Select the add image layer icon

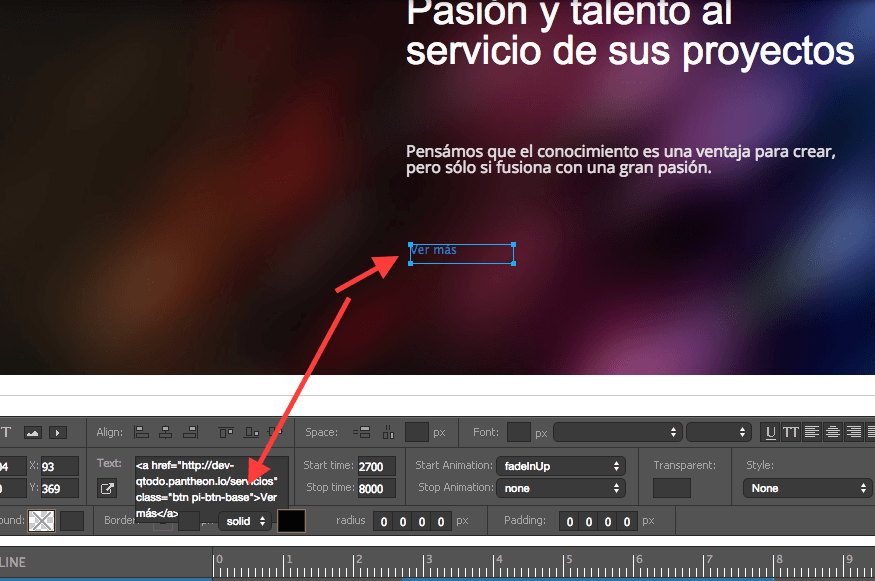tap(33, 433)
